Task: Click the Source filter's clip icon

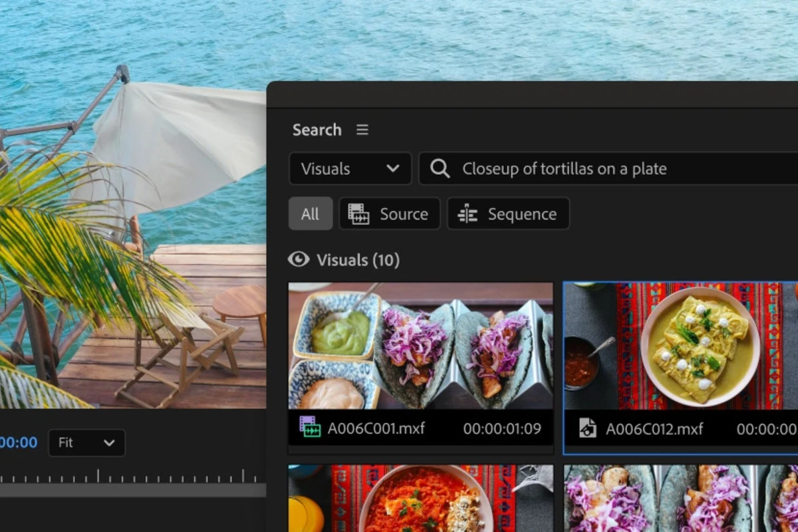Action: pos(358,214)
